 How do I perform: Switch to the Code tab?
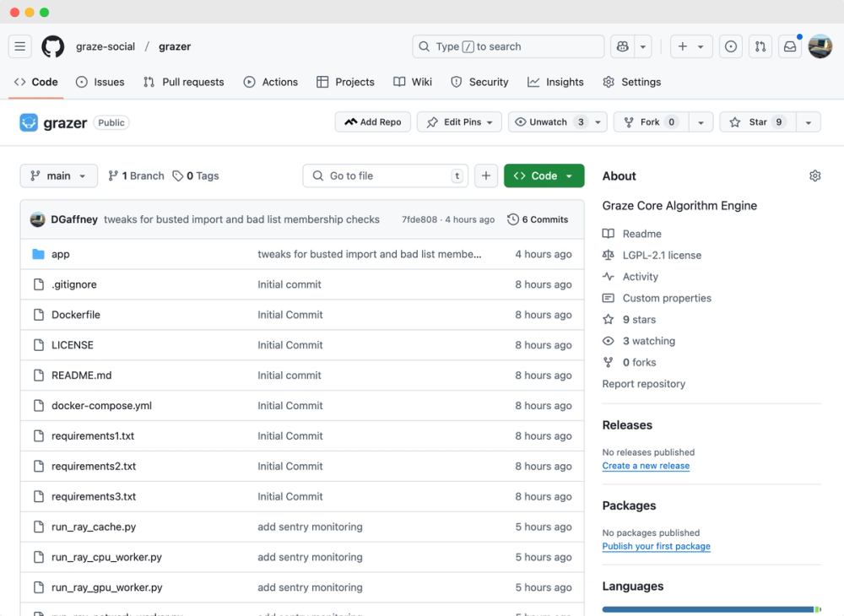click(x=36, y=82)
